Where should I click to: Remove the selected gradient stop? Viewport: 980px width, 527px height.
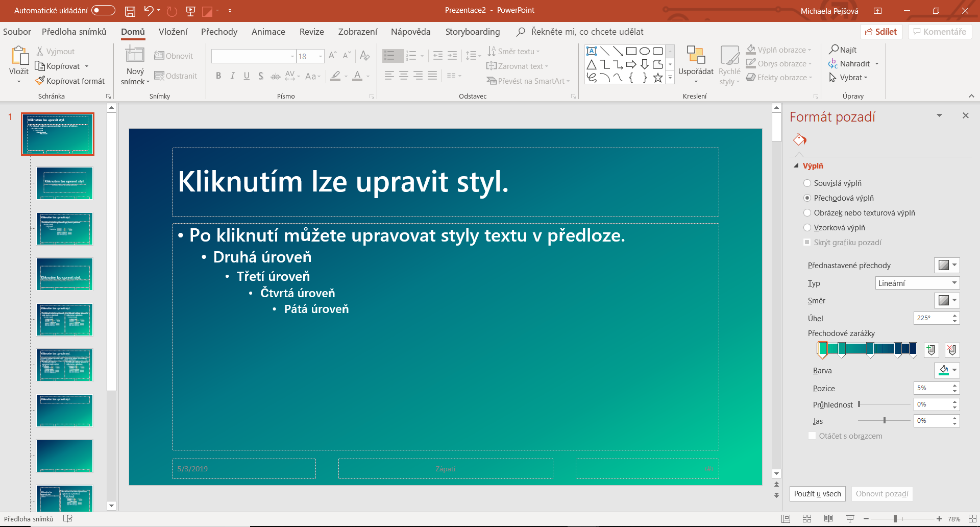(952, 350)
